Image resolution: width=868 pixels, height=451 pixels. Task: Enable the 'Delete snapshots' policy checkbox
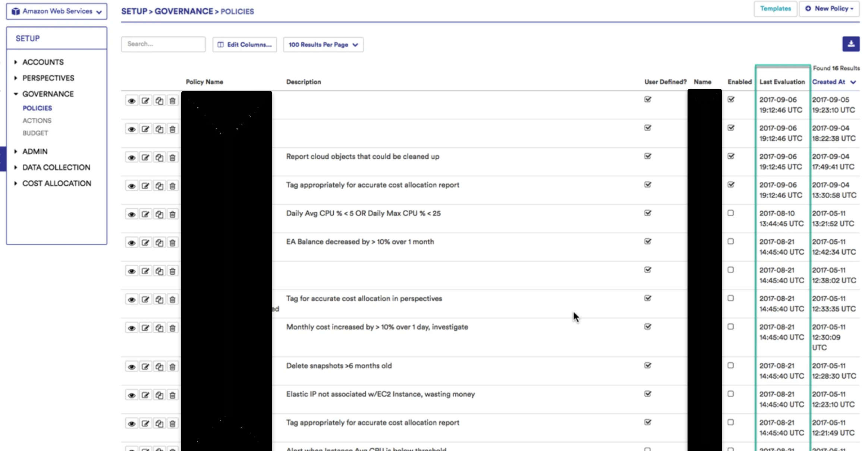(x=730, y=365)
